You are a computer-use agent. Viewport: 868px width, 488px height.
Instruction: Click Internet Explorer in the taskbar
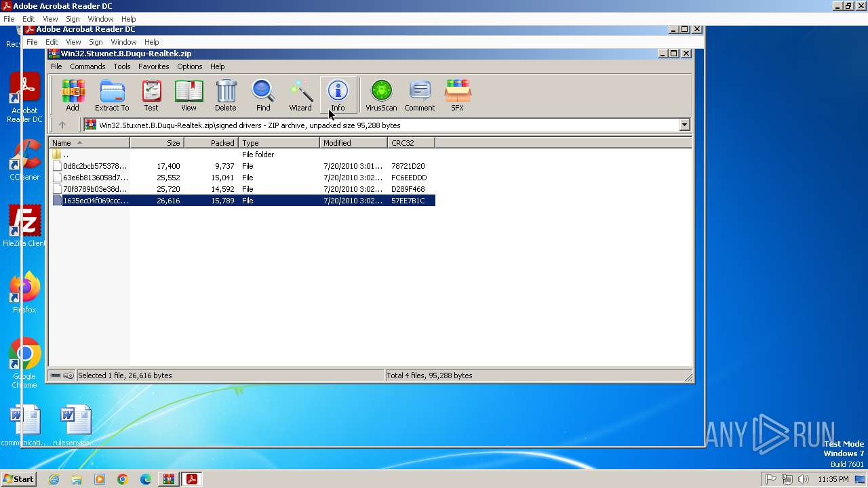click(54, 479)
